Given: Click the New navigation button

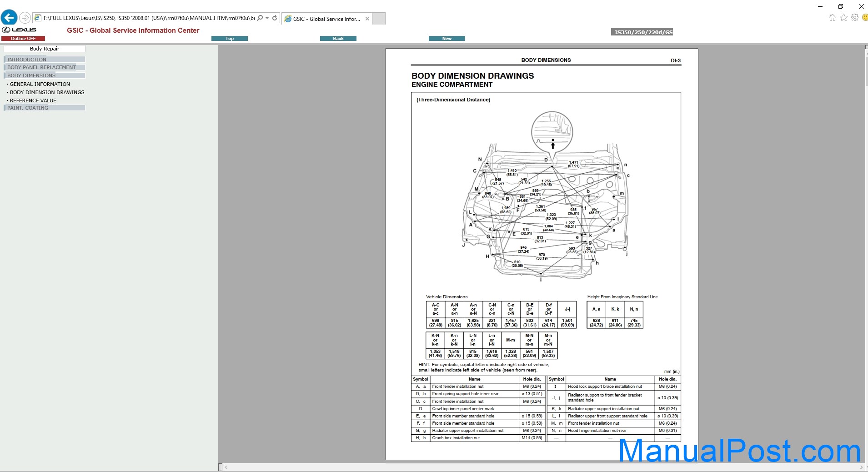Looking at the screenshot, I should tap(447, 39).
